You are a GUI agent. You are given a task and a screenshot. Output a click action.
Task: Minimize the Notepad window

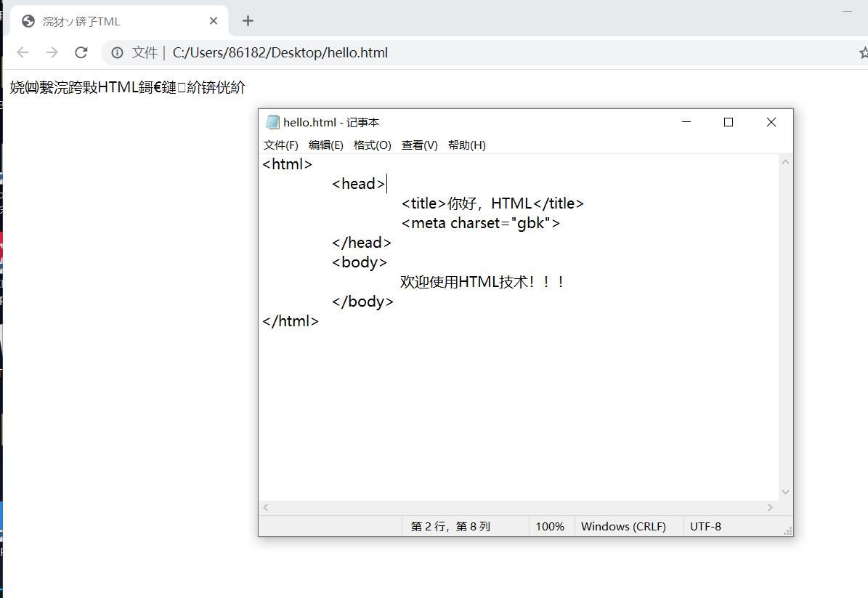click(686, 122)
